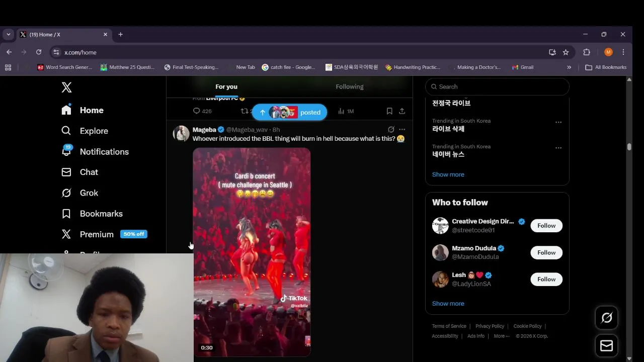Open the install app icon in address bar
644x362 pixels.
[x=552, y=52]
